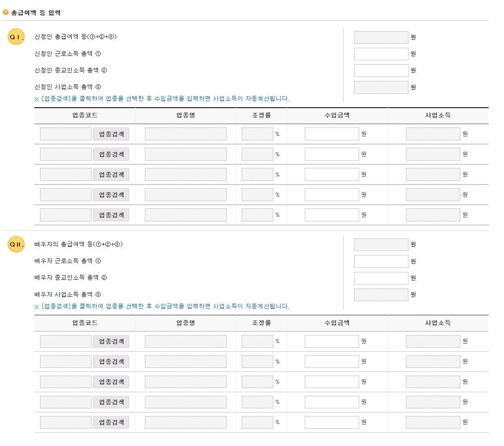Focus 수입금액 input in third 신청인 table row
The image size is (504, 446).
[332, 174]
